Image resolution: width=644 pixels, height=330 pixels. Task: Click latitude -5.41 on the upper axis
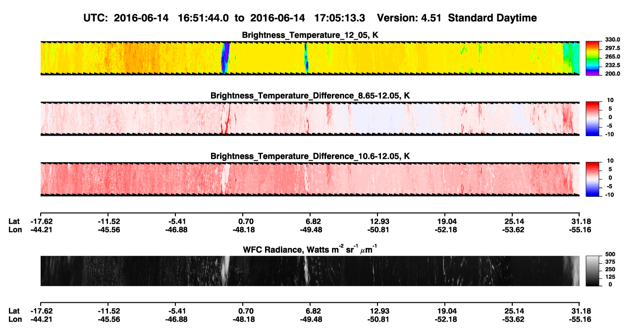176,221
